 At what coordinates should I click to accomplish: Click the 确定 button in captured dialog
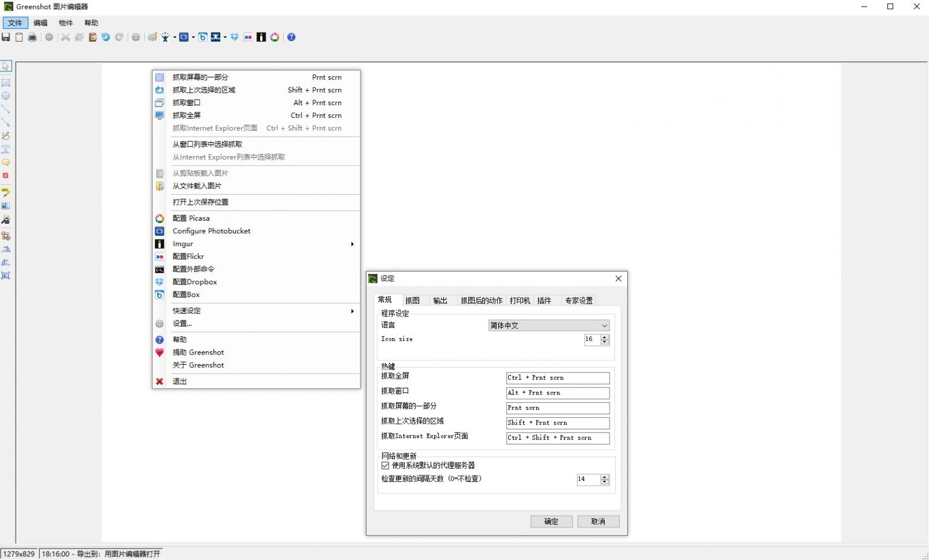[552, 521]
